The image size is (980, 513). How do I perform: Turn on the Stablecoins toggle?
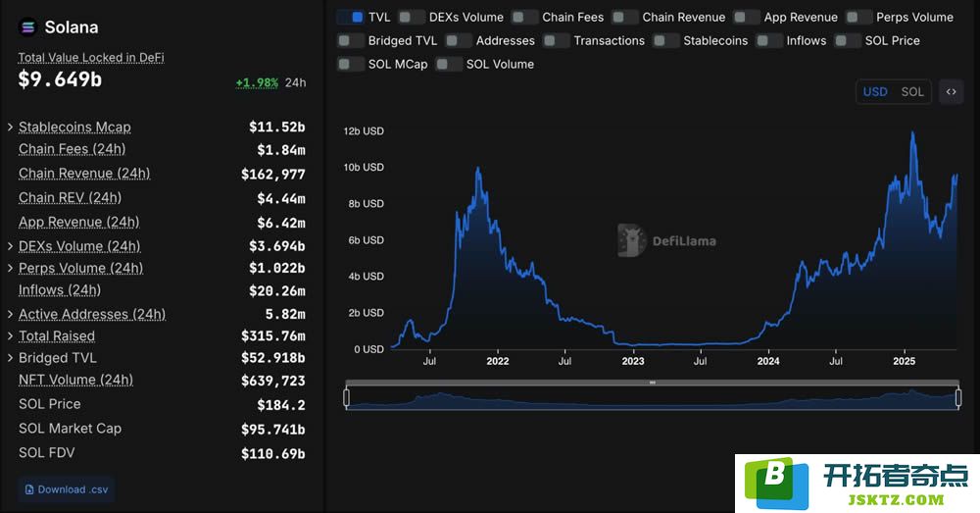click(x=665, y=40)
